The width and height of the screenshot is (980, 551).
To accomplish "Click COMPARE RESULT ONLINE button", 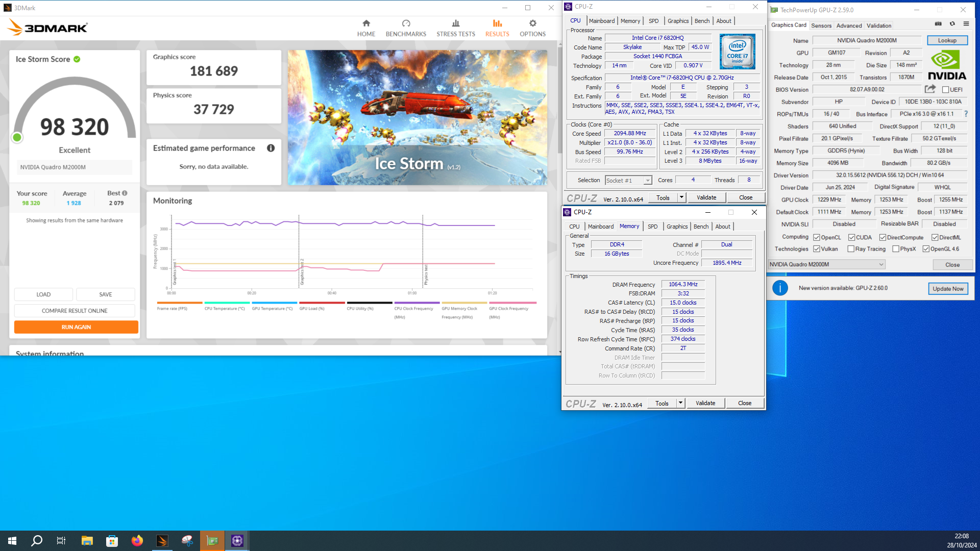I will coord(75,311).
